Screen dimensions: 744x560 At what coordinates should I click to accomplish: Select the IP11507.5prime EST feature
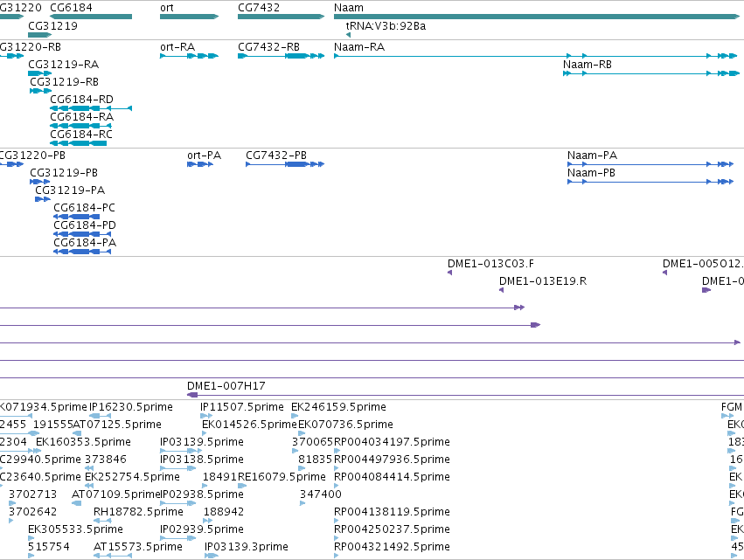pyautogui.click(x=206, y=416)
